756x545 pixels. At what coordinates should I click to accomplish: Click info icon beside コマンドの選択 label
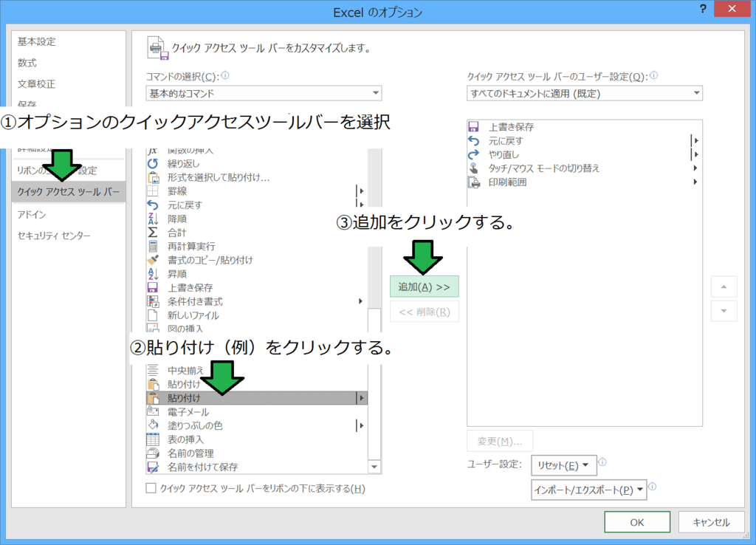click(225, 76)
